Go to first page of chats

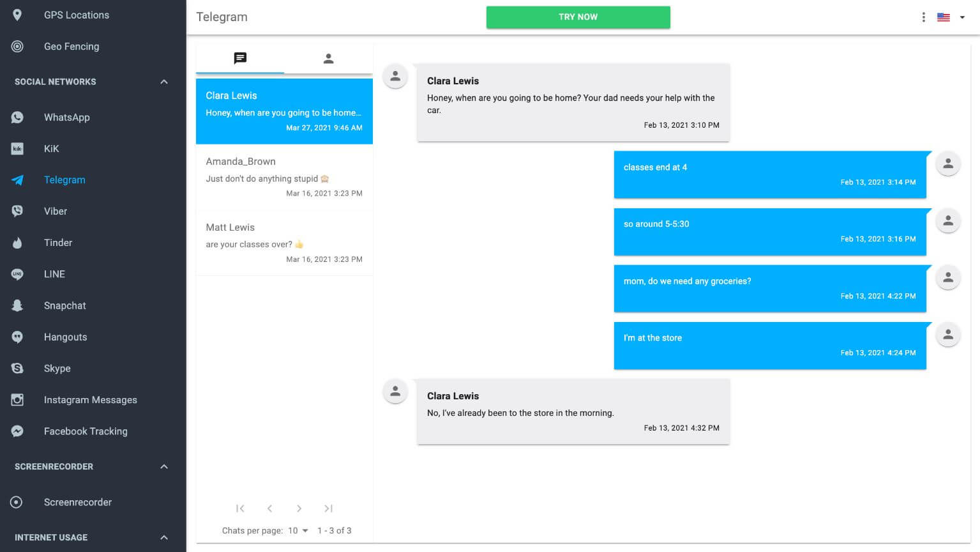(240, 509)
